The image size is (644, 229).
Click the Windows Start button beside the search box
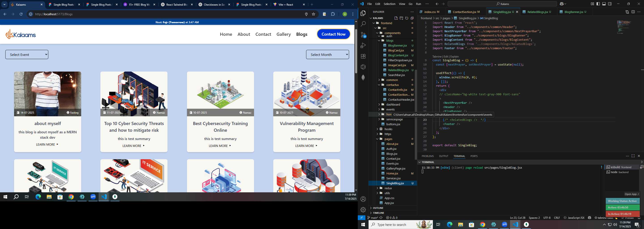(363, 225)
